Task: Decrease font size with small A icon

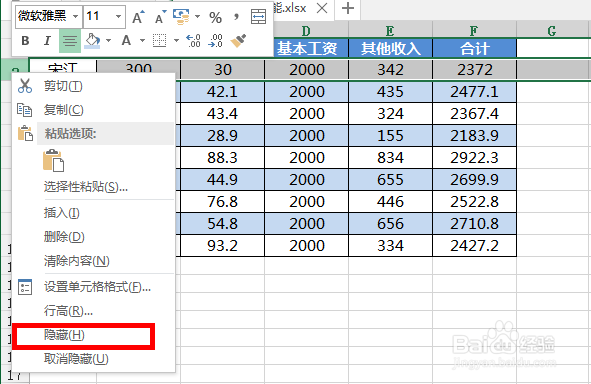Action: [x=161, y=17]
